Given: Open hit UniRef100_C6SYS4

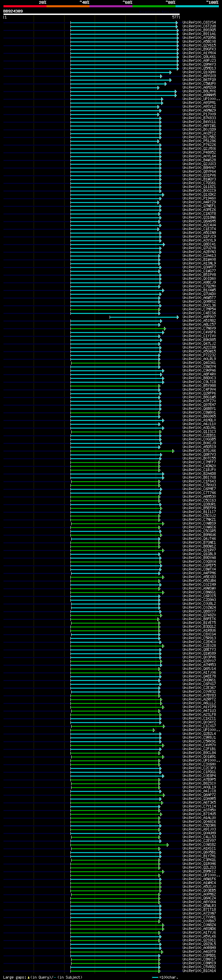Looking at the screenshot, I should [199, 23].
